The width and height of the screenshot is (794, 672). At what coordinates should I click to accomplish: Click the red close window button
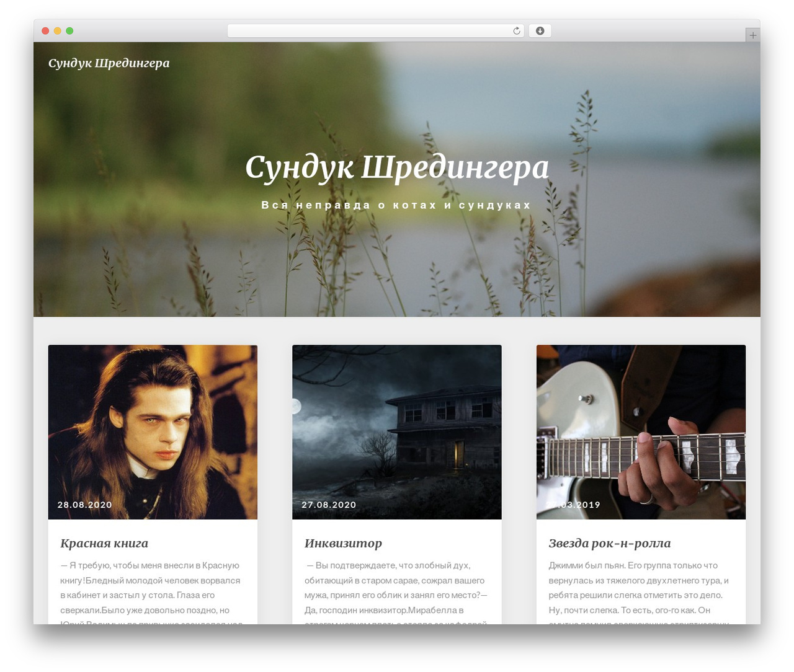[45, 31]
